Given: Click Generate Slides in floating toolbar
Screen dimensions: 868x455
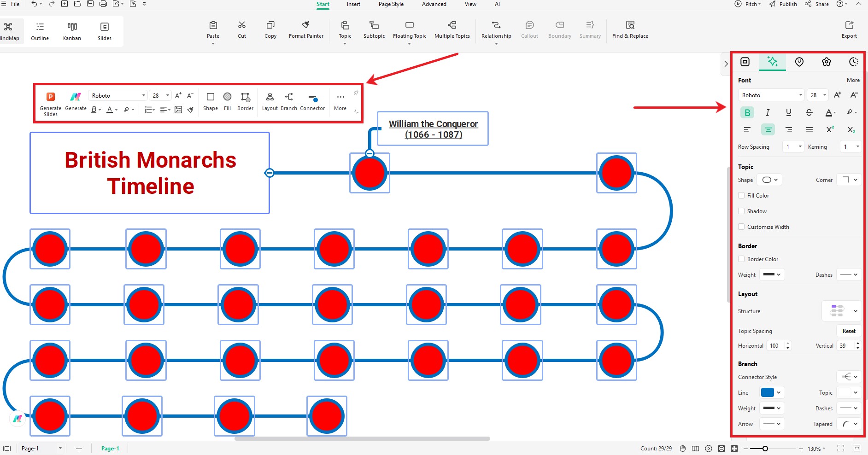Looking at the screenshot, I should coord(51,104).
